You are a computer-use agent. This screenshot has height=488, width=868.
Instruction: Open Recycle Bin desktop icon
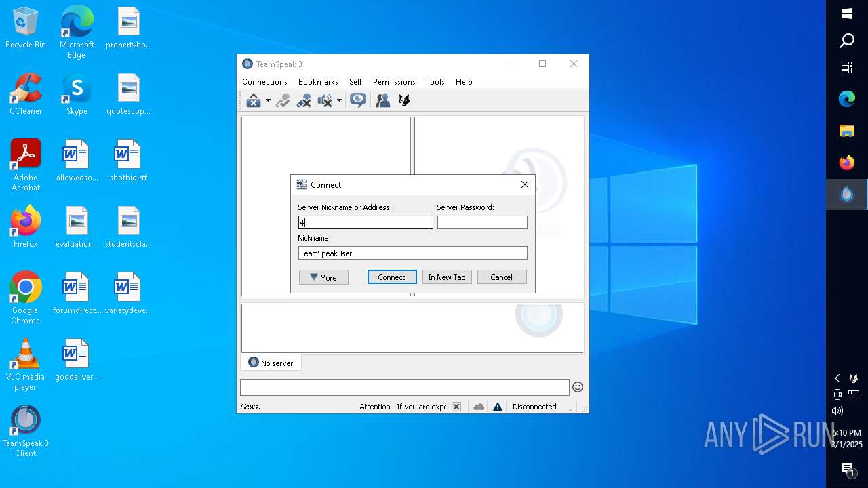tap(26, 28)
